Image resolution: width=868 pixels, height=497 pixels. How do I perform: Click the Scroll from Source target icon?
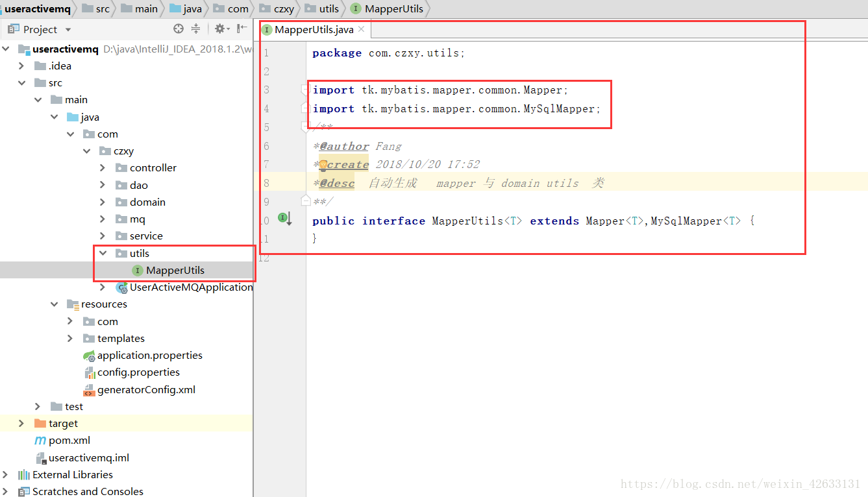179,29
